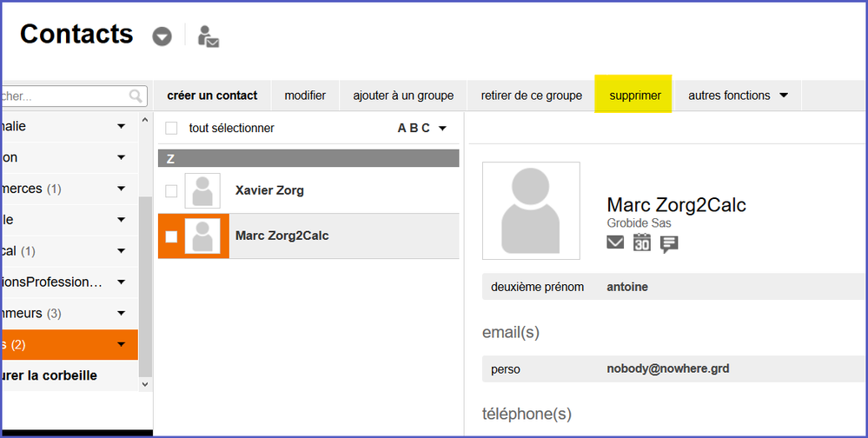
Task: Click 'ajouter à un groupe' in toolbar
Action: (x=403, y=96)
